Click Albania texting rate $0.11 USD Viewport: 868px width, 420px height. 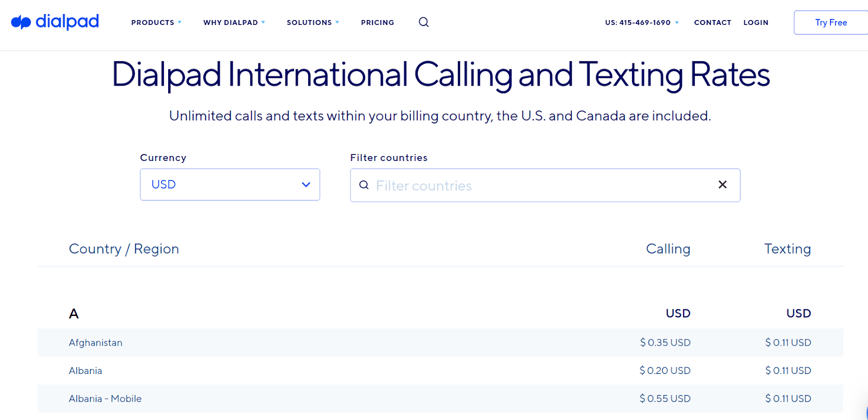click(x=788, y=371)
